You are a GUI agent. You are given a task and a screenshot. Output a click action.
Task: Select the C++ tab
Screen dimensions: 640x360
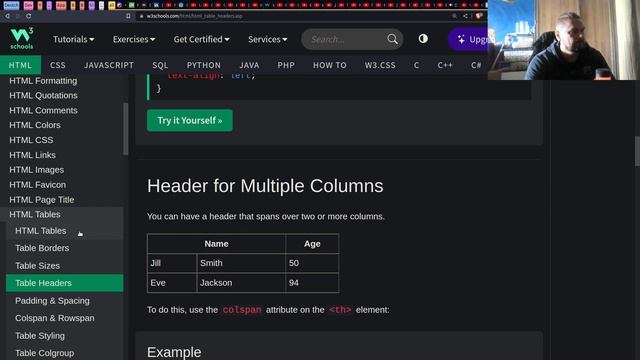click(445, 65)
